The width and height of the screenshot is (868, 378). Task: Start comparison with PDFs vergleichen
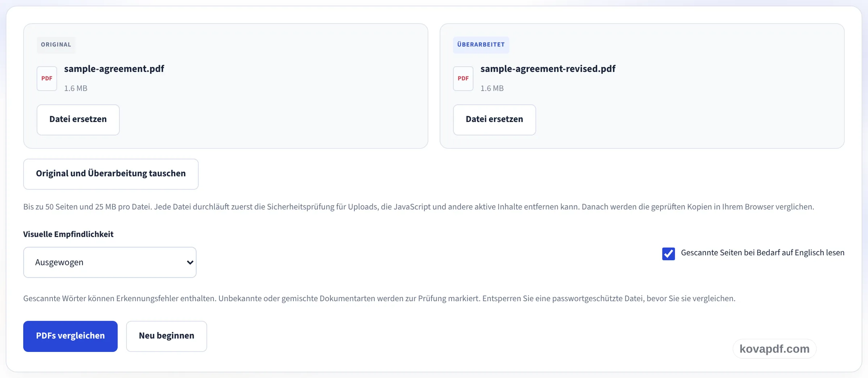pyautogui.click(x=70, y=336)
